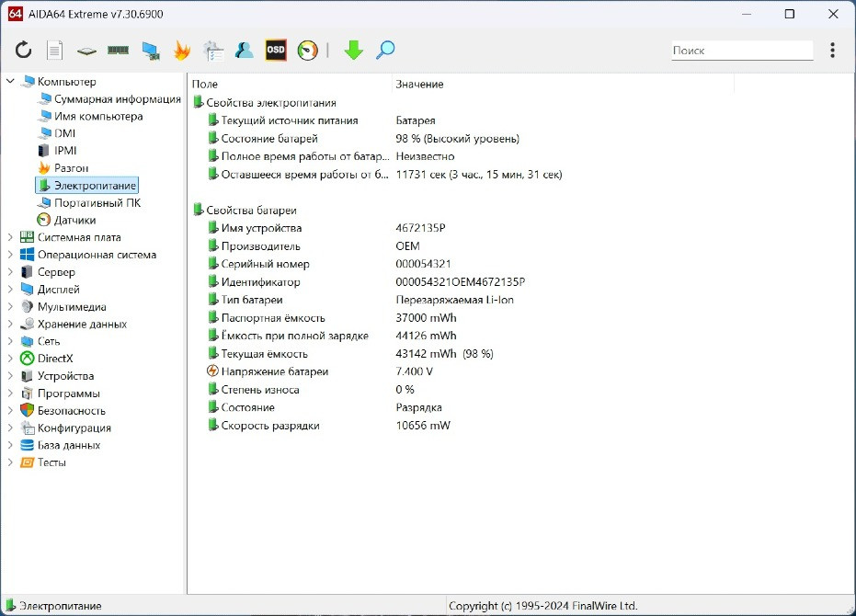Image resolution: width=856 pixels, height=616 pixels.
Task: Launch the flame system stability test icon
Action: pyautogui.click(x=182, y=51)
